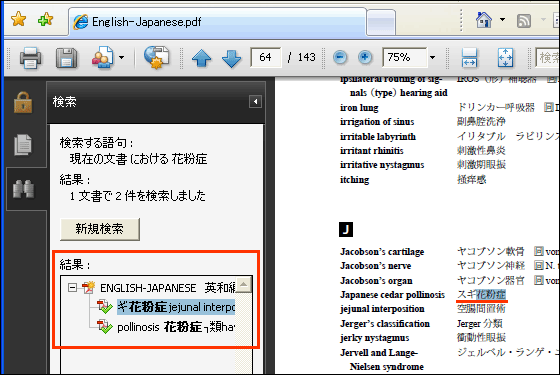The height and width of the screenshot is (375, 560).
Task: Click the 'irritative nystagmus' entry
Action: (x=382, y=165)
